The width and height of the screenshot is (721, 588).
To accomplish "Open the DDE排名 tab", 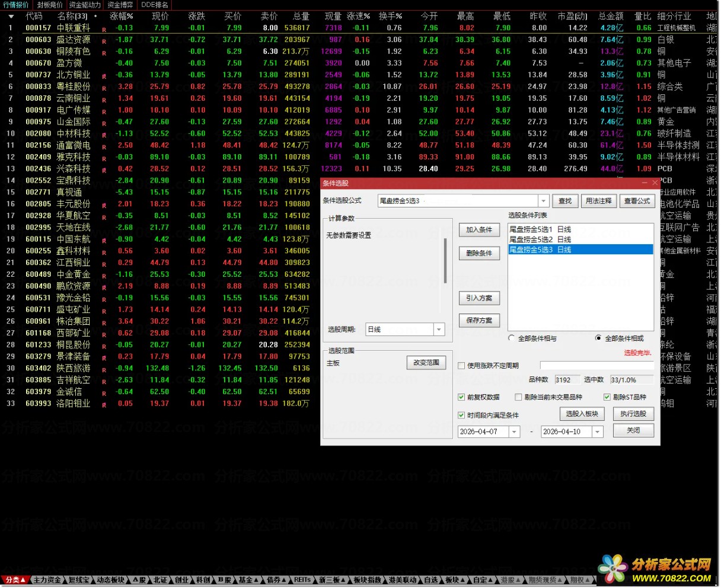I will pos(155,5).
